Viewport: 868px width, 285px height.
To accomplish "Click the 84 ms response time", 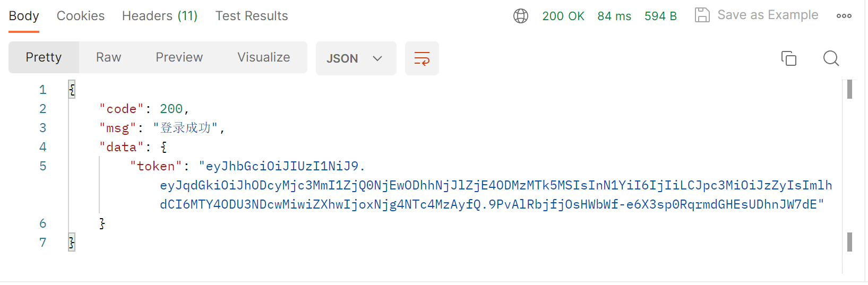I will pos(614,16).
